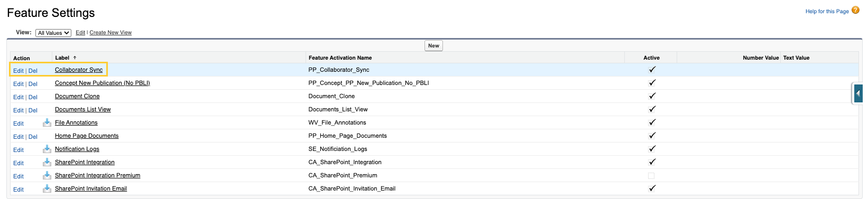Image resolution: width=868 pixels, height=199 pixels.
Task: Click Active checkmark for Document Clone
Action: [652, 96]
